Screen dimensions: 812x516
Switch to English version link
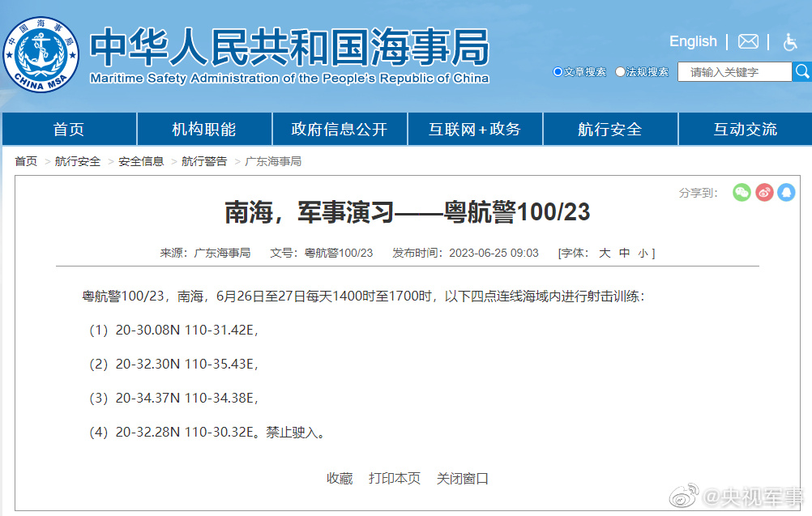pos(693,41)
